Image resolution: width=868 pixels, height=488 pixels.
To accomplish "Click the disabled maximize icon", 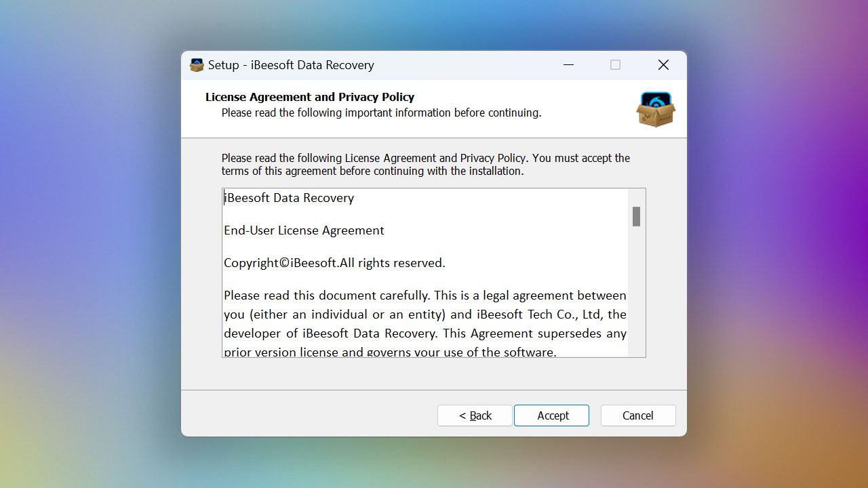I will tap(615, 65).
